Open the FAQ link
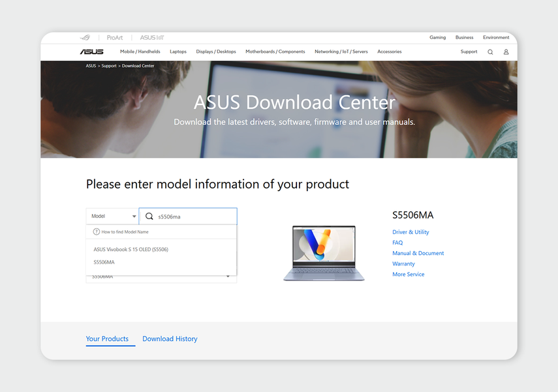 397,243
